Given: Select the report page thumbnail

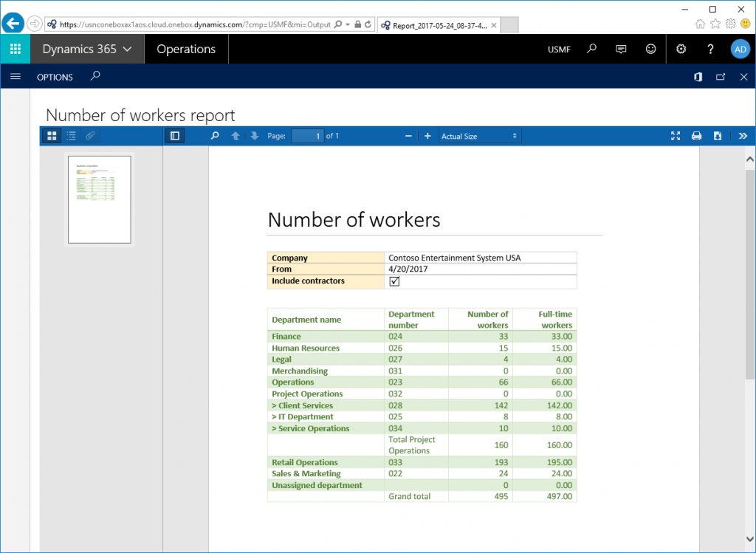Looking at the screenshot, I should (x=100, y=199).
